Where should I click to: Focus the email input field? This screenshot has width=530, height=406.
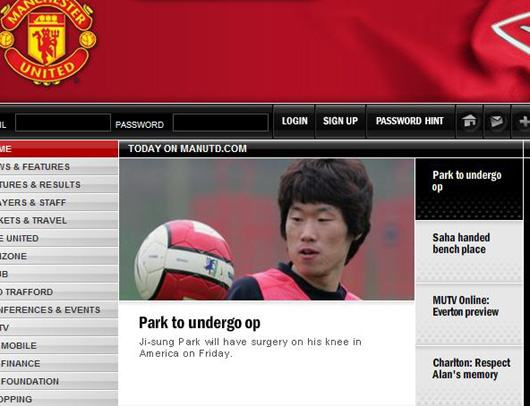coord(63,122)
